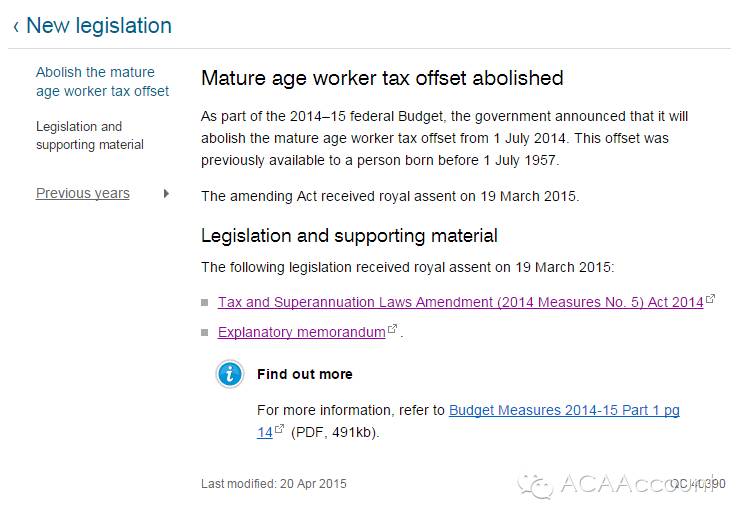Viewport: 739px width, 522px height.
Task: Click the Last modified 20 Apr 2015 text
Action: point(273,484)
